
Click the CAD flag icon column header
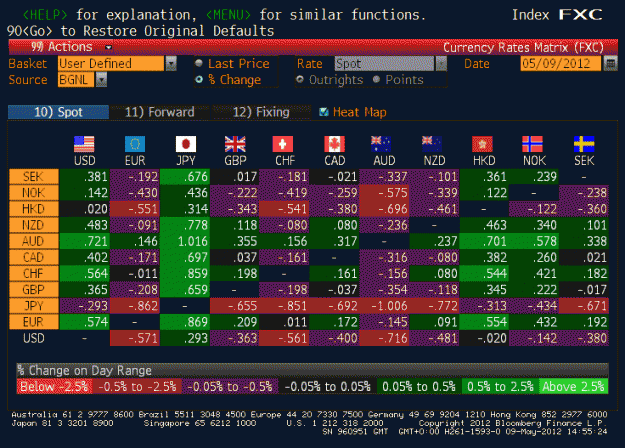334,144
